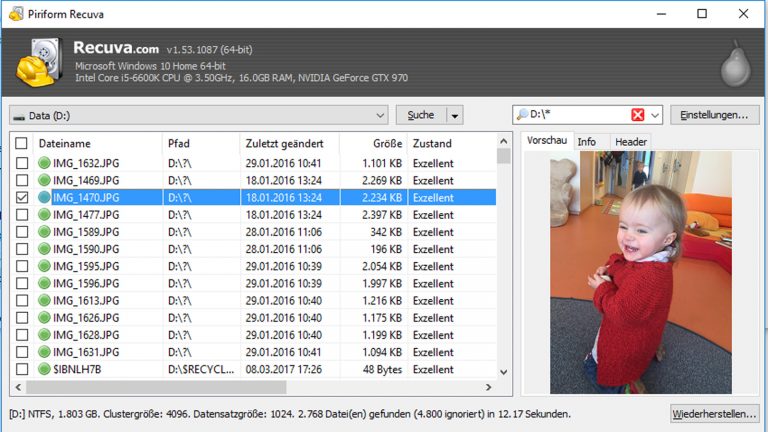Expand the Data (D:) drive dropdown
The height and width of the screenshot is (432, 768).
click(380, 115)
